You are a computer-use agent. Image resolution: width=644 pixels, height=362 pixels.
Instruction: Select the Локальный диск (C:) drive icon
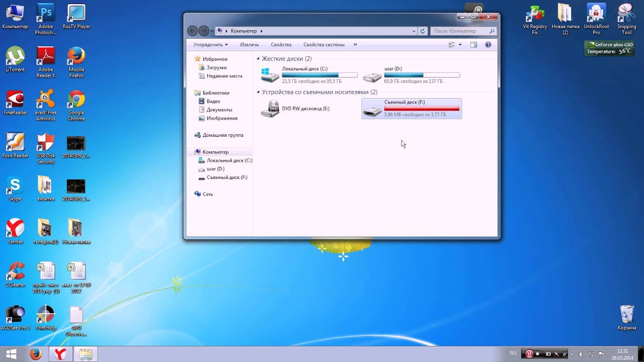[270, 75]
